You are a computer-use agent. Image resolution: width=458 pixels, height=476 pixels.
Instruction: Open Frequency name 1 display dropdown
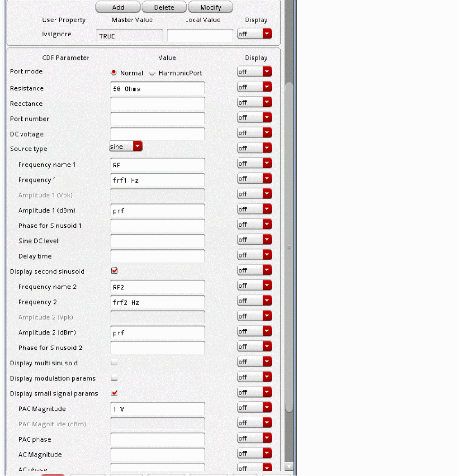click(255, 163)
